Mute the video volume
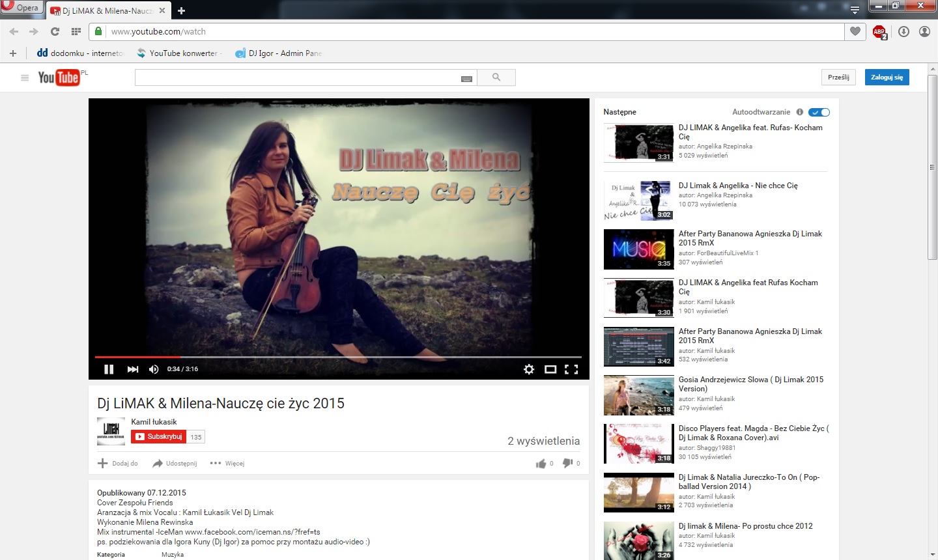 154,369
